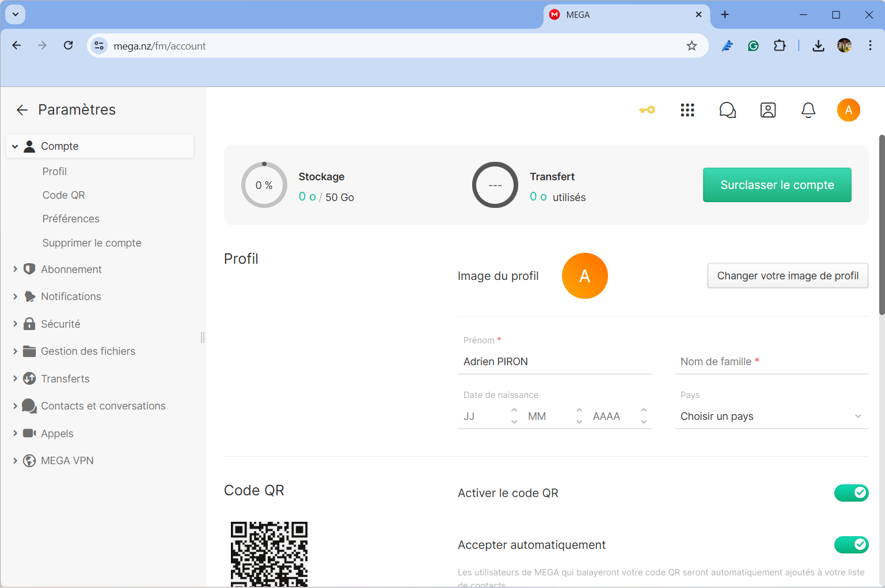Expand the Gestion des fichiers section

88,351
